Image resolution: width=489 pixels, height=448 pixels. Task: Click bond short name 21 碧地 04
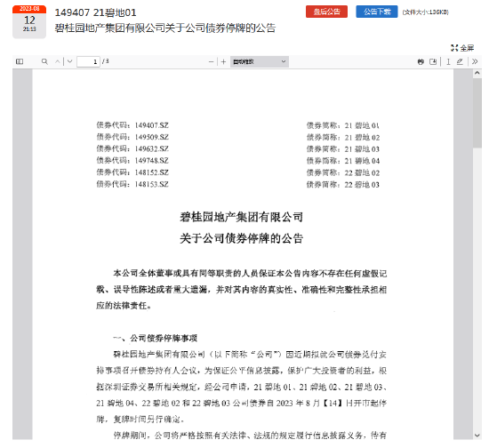click(x=362, y=161)
